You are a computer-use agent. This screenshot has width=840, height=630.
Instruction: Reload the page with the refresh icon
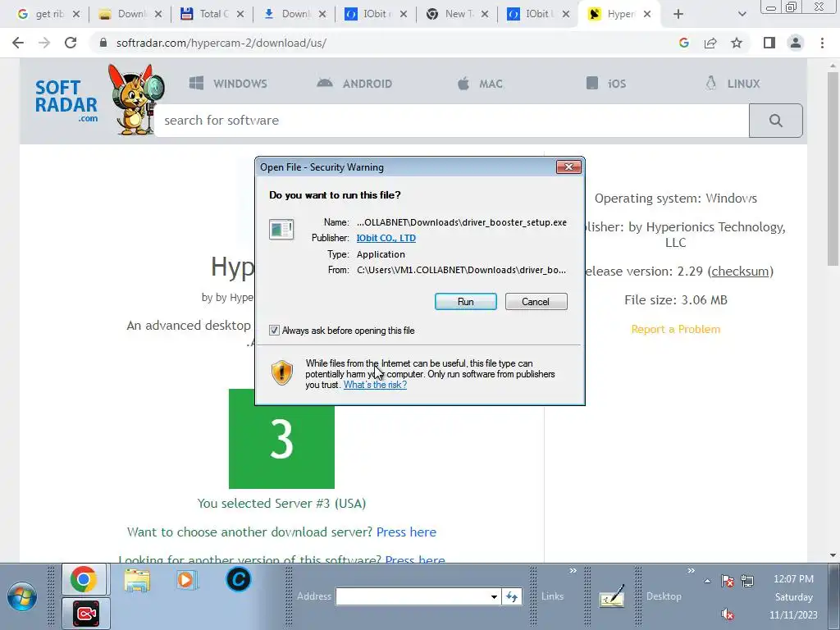(71, 43)
